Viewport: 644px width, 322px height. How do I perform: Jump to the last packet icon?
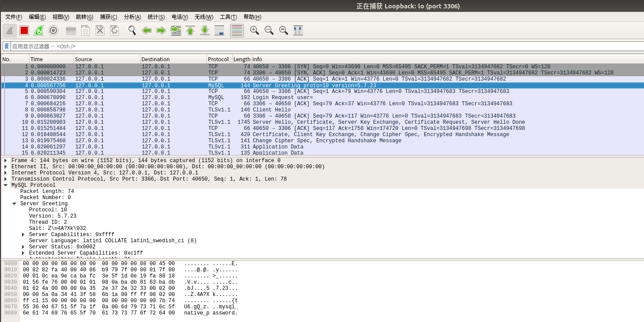pyautogui.click(x=205, y=30)
